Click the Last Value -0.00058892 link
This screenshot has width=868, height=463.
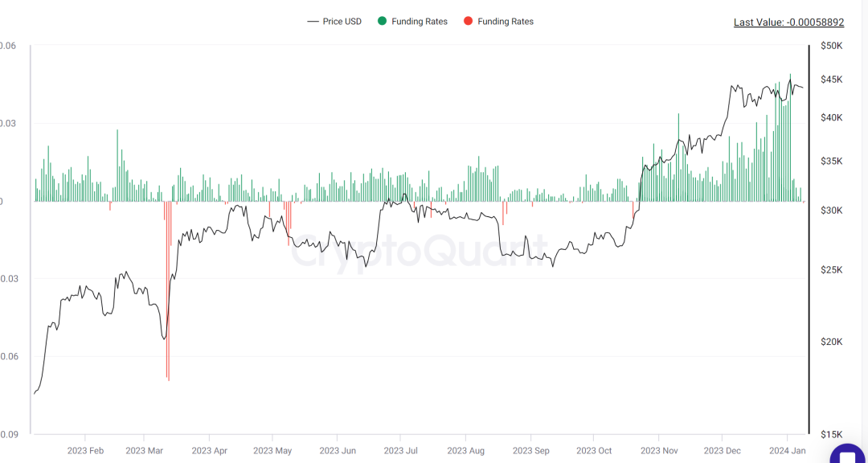789,23
